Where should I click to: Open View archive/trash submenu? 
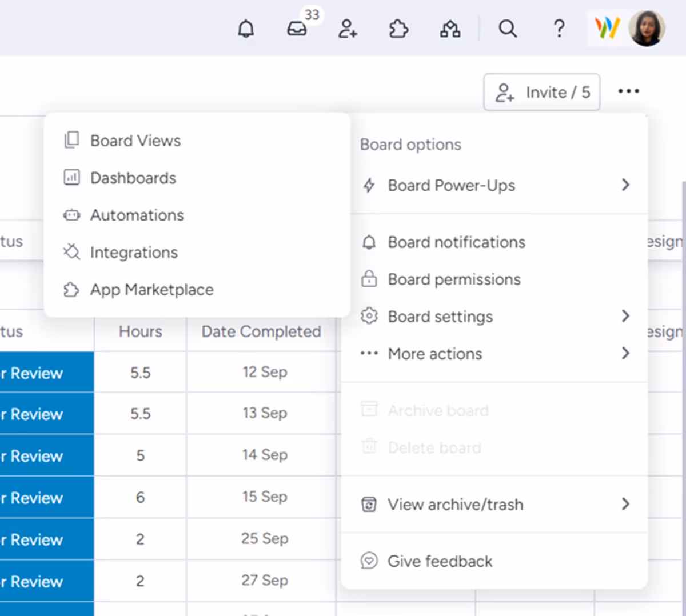(x=496, y=505)
